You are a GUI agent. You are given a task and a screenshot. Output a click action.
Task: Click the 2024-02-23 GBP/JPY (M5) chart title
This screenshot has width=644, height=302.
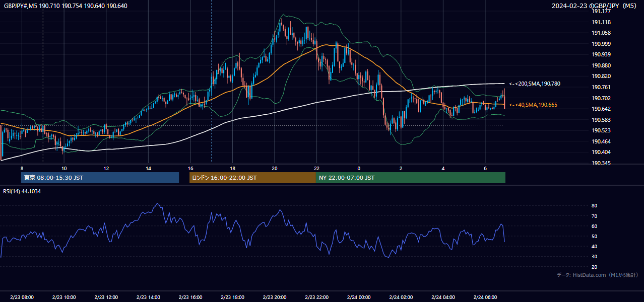pos(595,6)
